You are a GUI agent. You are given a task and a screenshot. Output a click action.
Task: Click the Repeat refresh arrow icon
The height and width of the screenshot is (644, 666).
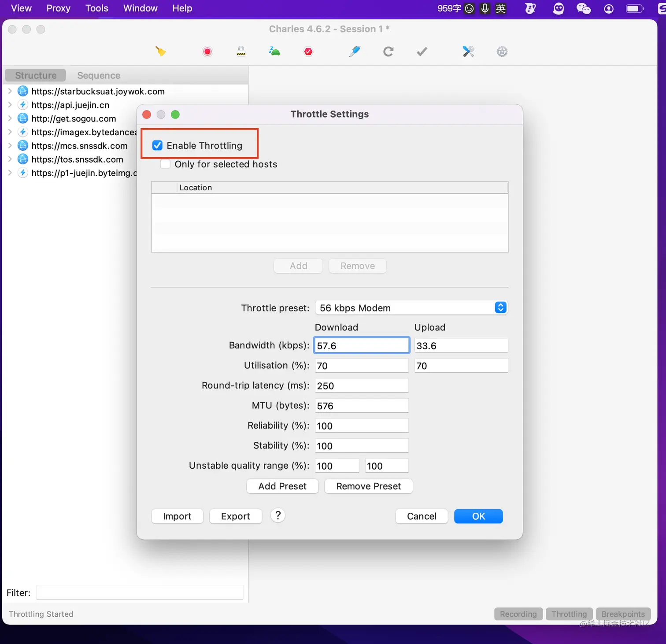coord(388,52)
